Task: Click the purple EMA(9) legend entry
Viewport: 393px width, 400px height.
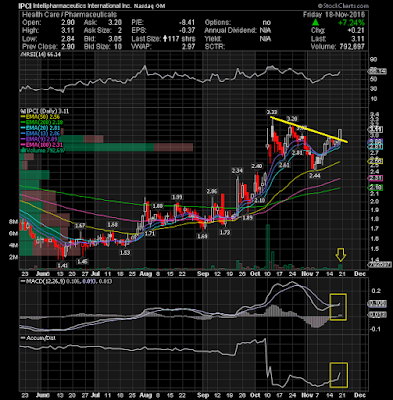Action: pyautogui.click(x=39, y=139)
